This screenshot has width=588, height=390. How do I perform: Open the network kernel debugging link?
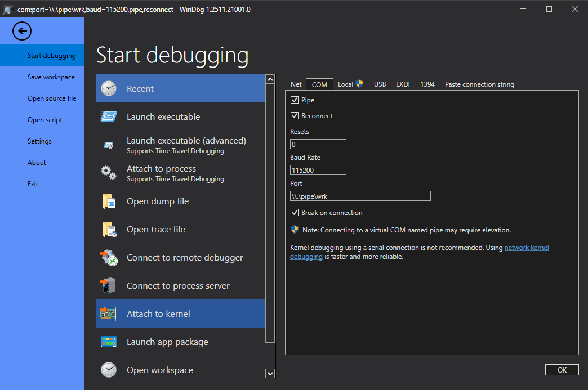(526, 248)
